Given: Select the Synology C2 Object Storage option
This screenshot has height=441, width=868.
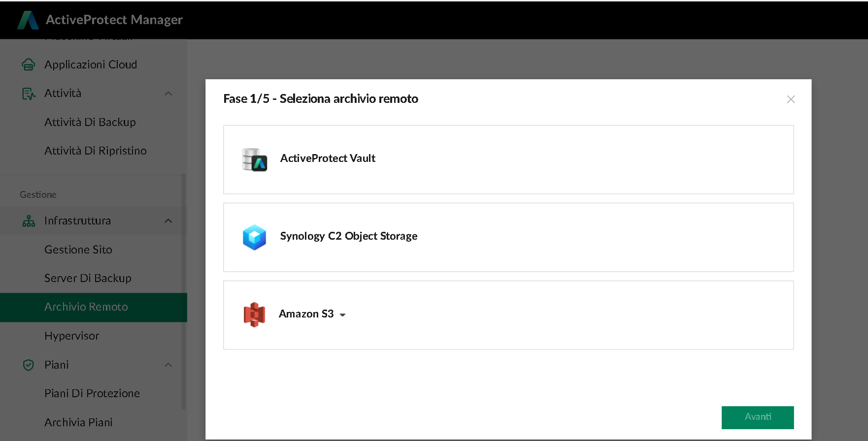Looking at the screenshot, I should tap(507, 237).
